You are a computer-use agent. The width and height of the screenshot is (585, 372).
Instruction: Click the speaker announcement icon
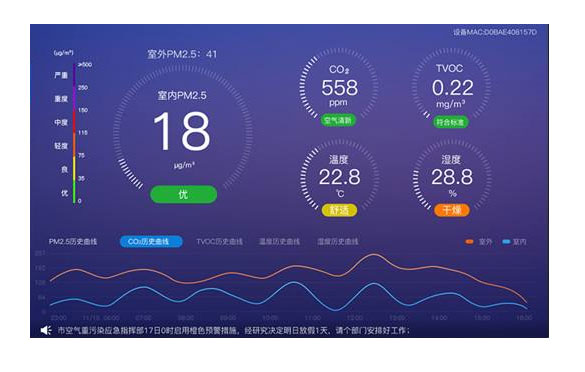point(46,330)
